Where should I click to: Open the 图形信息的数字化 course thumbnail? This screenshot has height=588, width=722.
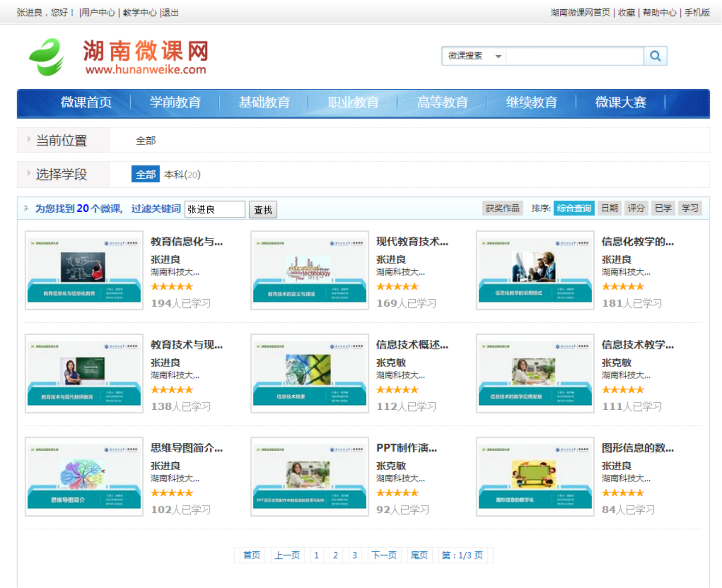(534, 477)
